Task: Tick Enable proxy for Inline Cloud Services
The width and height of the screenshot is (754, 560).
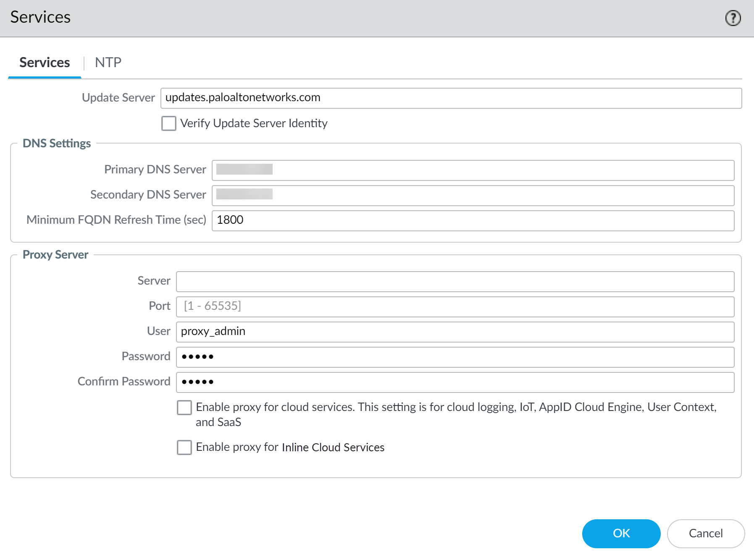Action: 184,447
